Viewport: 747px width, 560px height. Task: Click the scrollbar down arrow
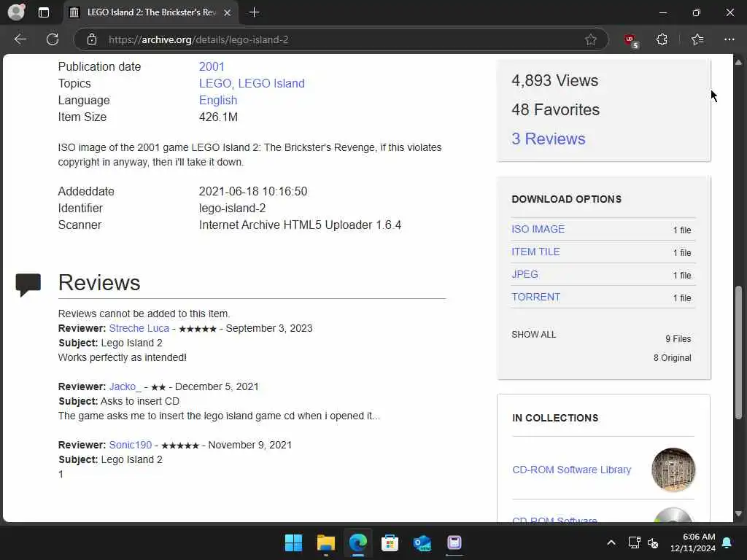738,514
